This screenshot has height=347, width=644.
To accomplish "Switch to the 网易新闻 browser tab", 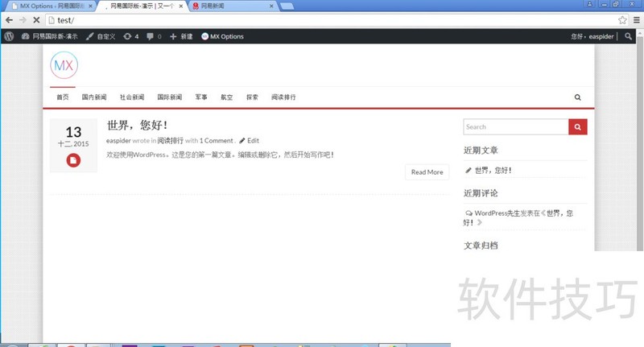I will click(x=232, y=6).
